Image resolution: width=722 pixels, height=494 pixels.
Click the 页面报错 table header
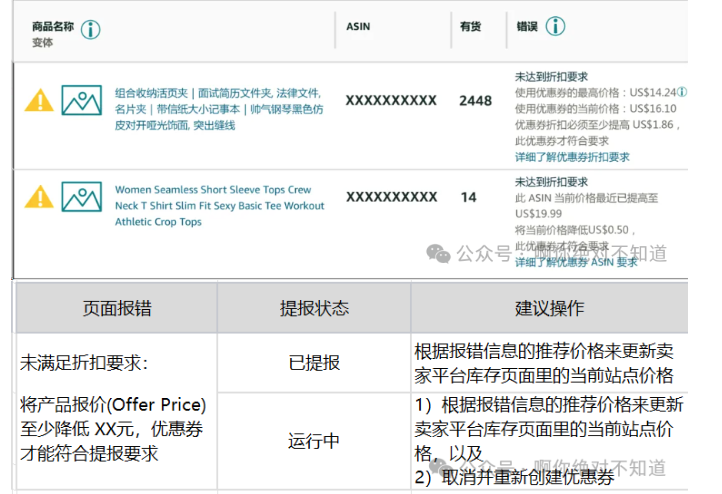[116, 308]
